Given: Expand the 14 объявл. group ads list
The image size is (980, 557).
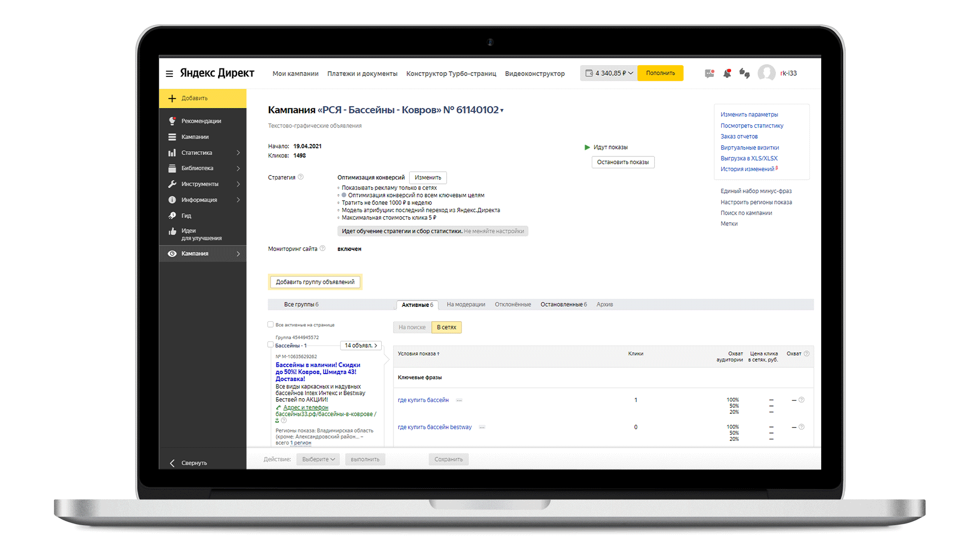Looking at the screenshot, I should tap(361, 346).
